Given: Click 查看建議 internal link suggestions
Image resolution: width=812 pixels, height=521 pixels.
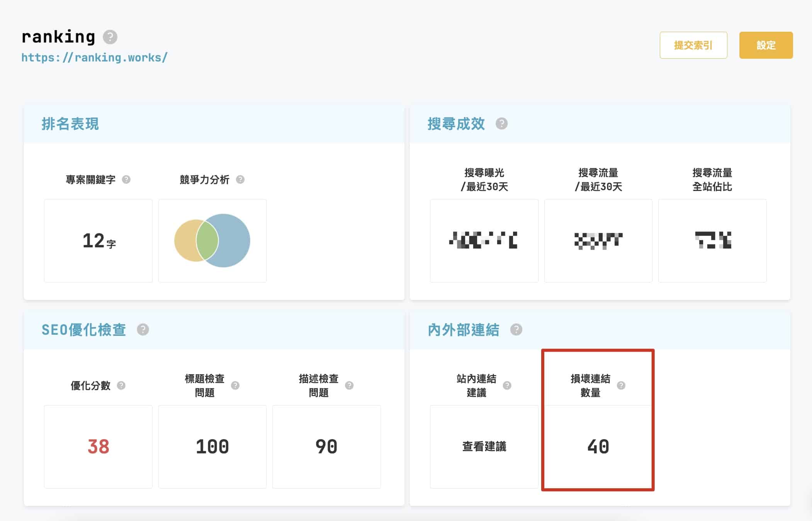Looking at the screenshot, I should (484, 446).
